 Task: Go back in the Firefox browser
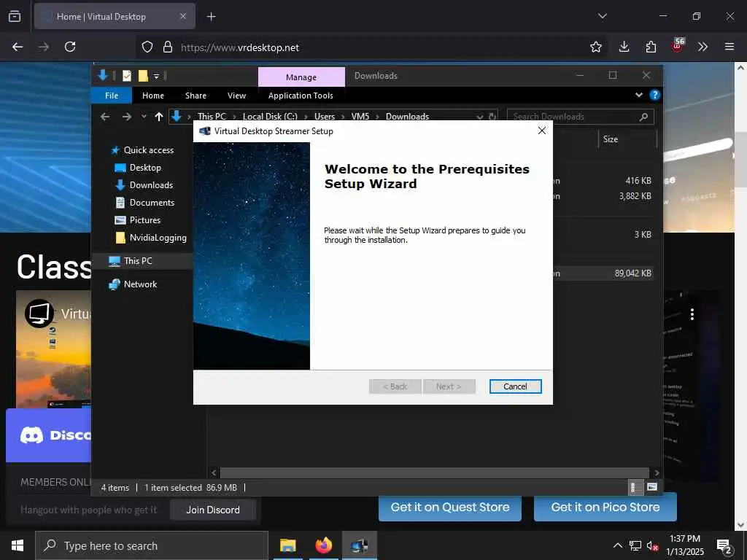tap(18, 47)
